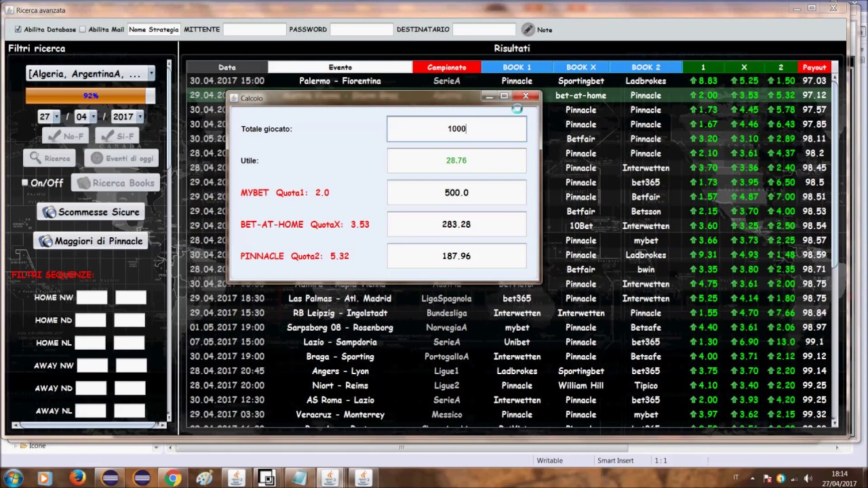Select the AS Roma - Lazio row

509,400
